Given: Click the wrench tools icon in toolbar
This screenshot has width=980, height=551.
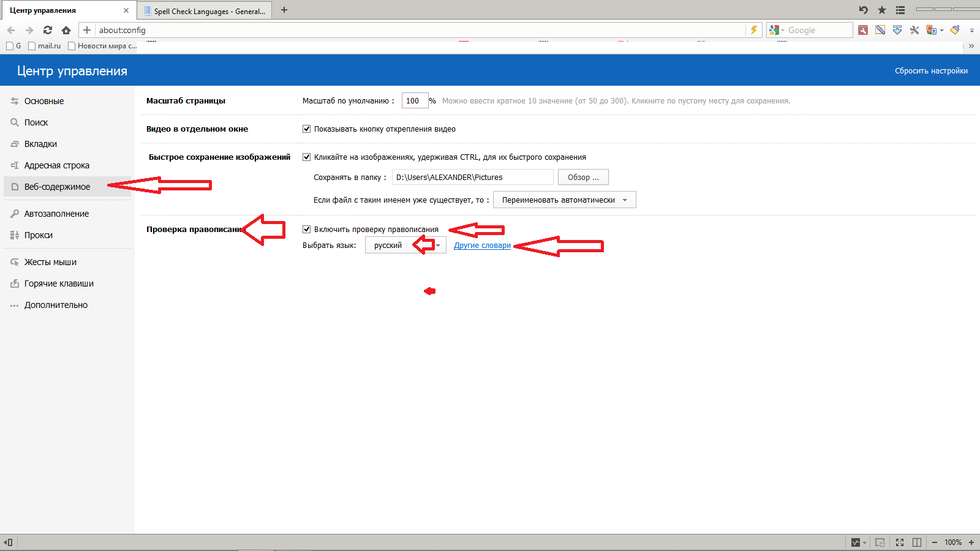Looking at the screenshot, I should (x=914, y=30).
